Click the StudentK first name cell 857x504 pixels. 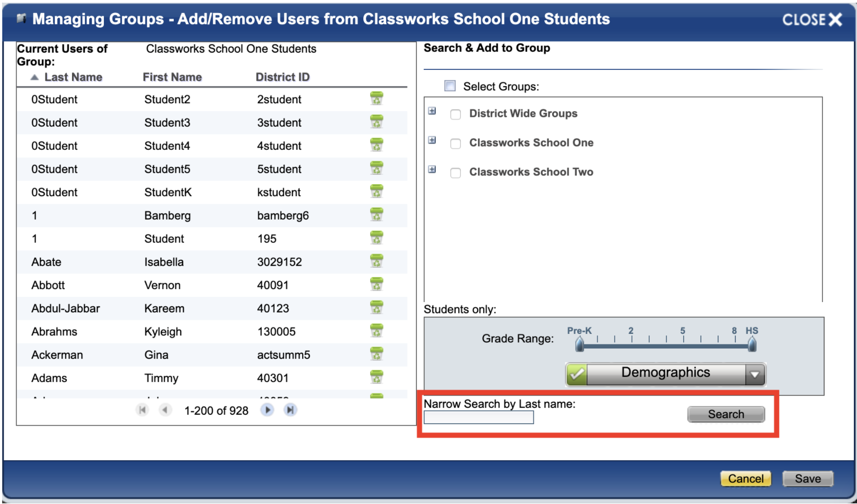(x=168, y=193)
